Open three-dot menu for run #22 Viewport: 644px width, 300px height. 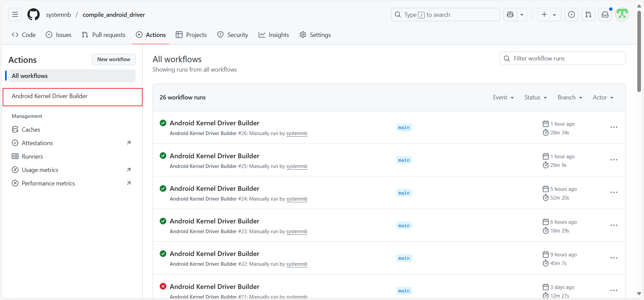pos(614,258)
